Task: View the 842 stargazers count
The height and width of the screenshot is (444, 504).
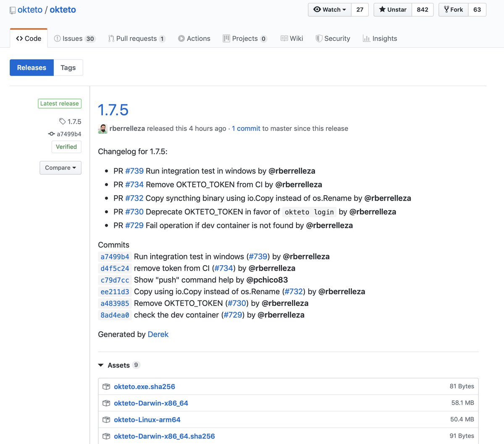Action: (x=423, y=10)
